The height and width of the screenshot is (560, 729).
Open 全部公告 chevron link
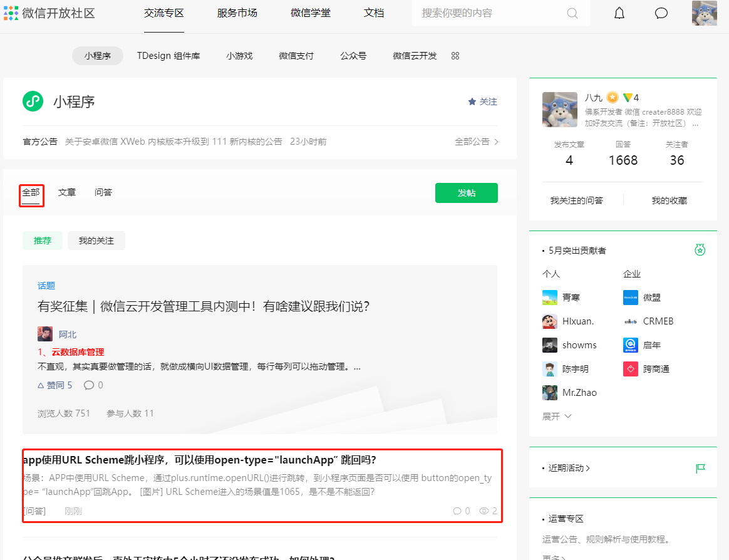[x=477, y=142]
